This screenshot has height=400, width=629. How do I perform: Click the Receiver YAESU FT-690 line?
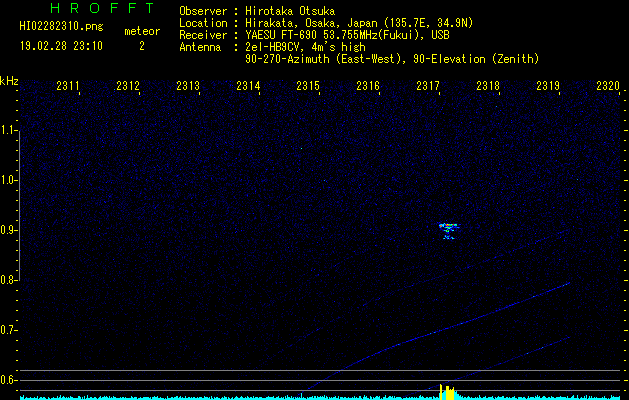tap(314, 35)
